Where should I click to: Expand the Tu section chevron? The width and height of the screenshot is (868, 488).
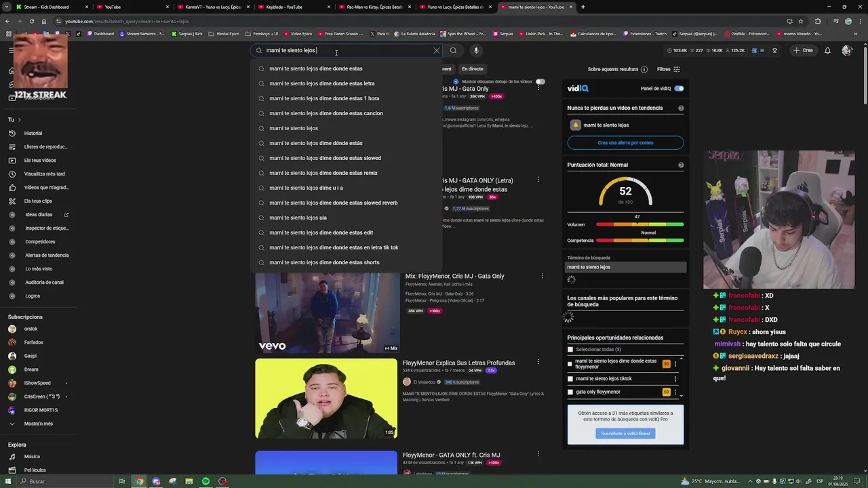click(19, 120)
